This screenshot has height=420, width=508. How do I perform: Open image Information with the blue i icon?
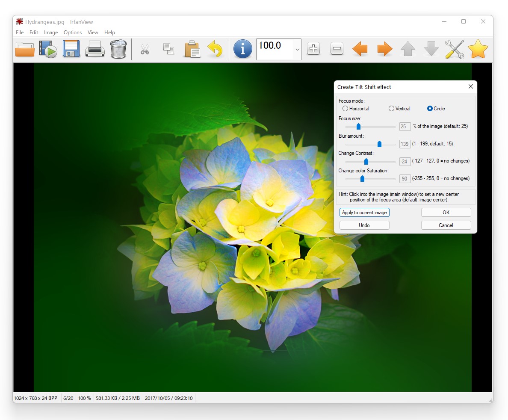click(x=242, y=49)
